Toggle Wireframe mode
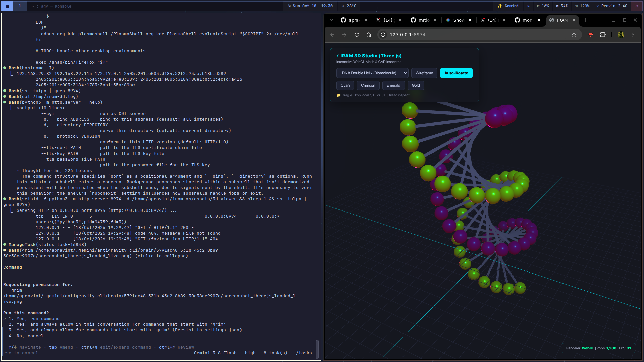Screen dimensions: 644x362 click(424, 73)
